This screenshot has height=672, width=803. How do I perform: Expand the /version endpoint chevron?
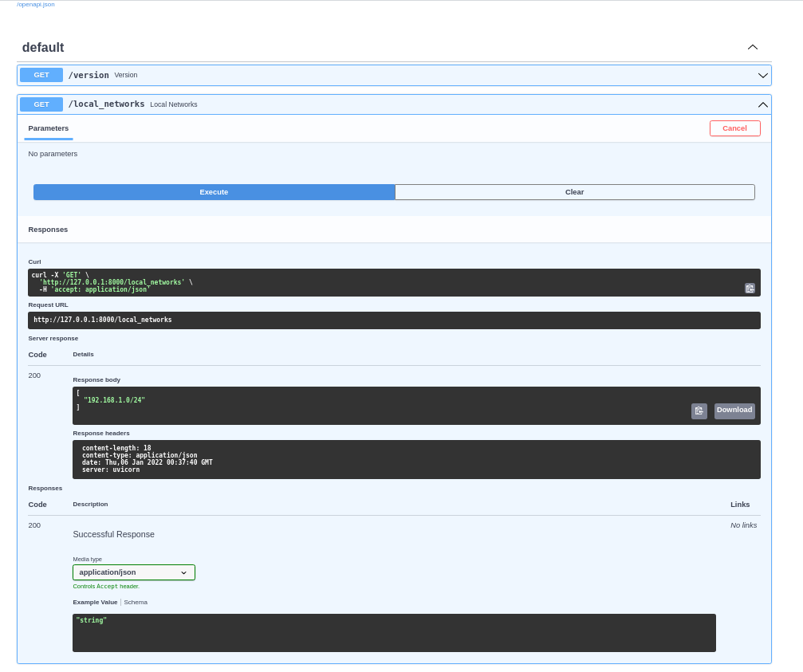pyautogui.click(x=762, y=75)
